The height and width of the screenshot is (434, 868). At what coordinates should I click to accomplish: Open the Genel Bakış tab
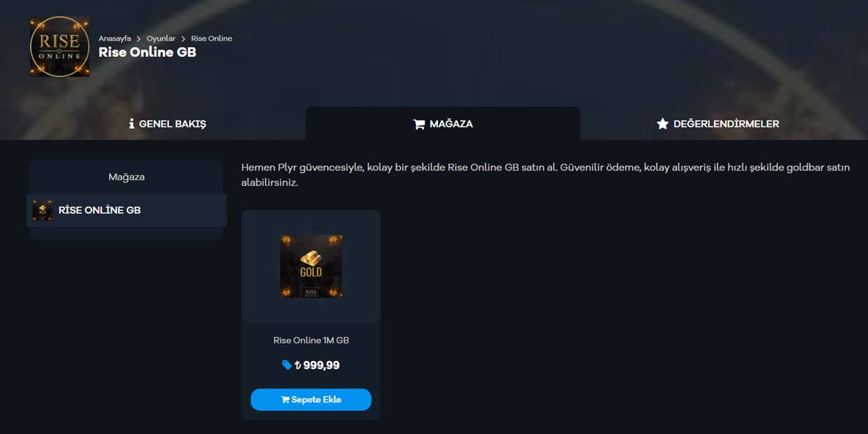167,124
